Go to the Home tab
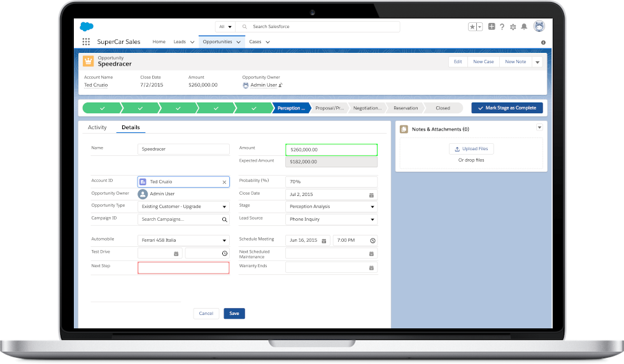 click(x=159, y=42)
